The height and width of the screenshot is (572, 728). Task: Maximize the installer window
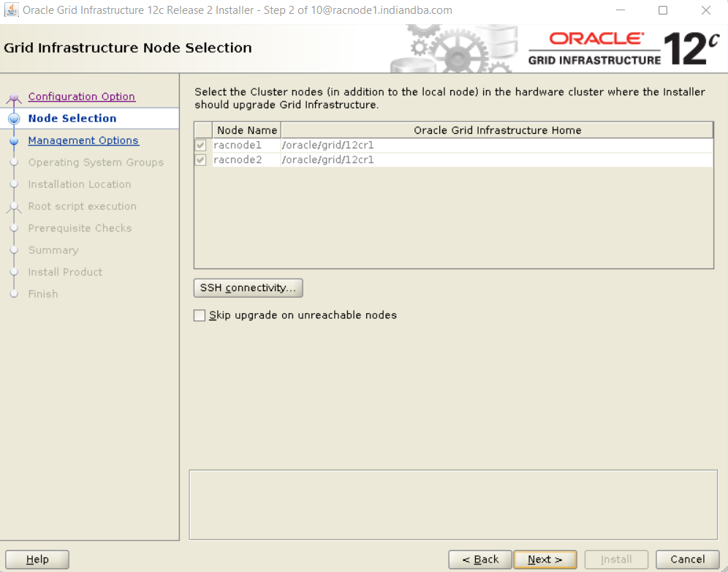coord(663,10)
